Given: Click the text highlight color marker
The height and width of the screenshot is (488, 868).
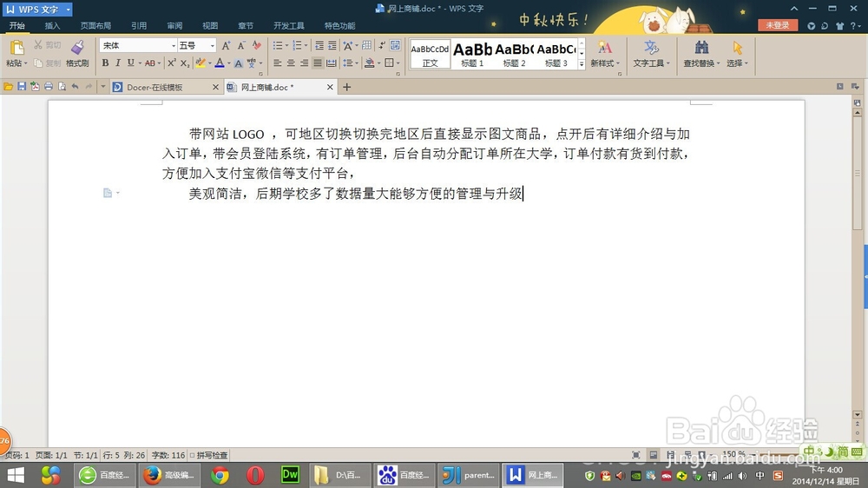Looking at the screenshot, I should point(201,63).
